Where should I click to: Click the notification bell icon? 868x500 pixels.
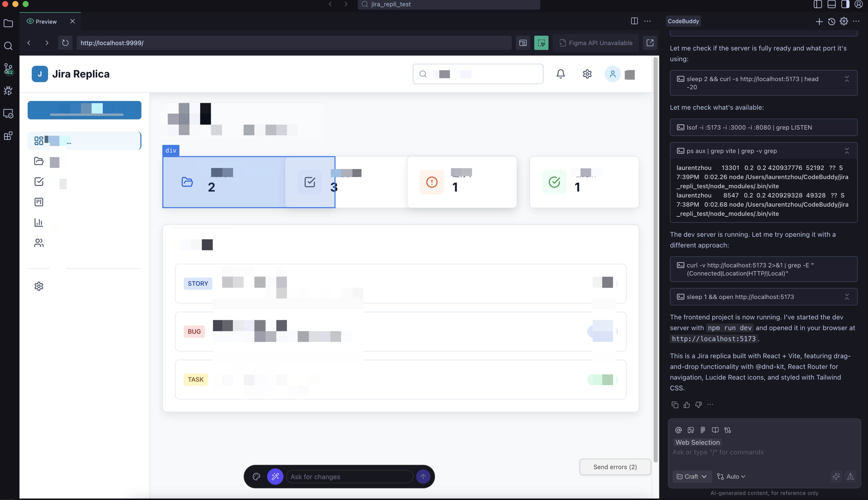click(x=561, y=74)
